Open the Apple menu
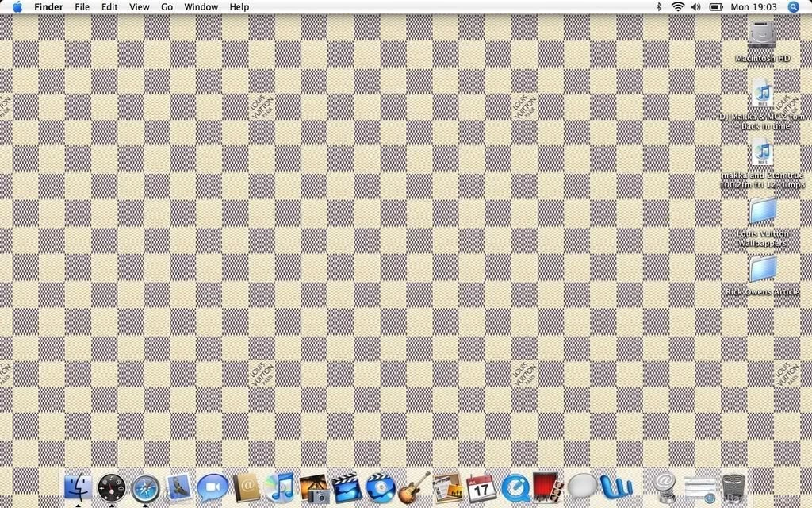The height and width of the screenshot is (508, 812). (17, 6)
